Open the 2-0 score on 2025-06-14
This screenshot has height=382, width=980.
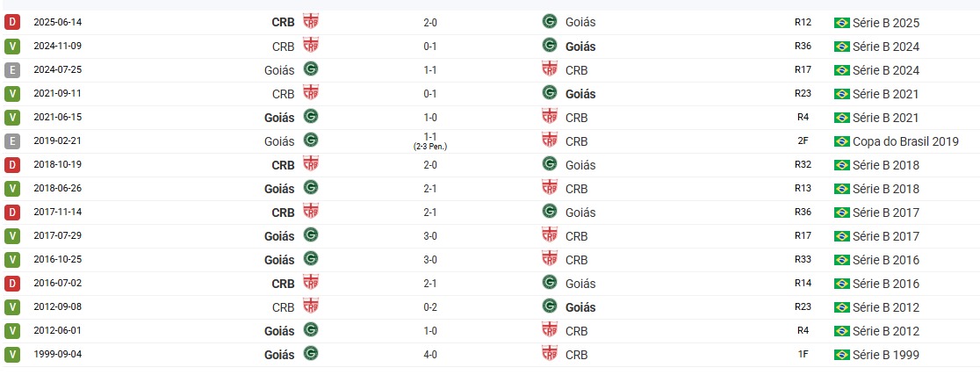pos(431,22)
